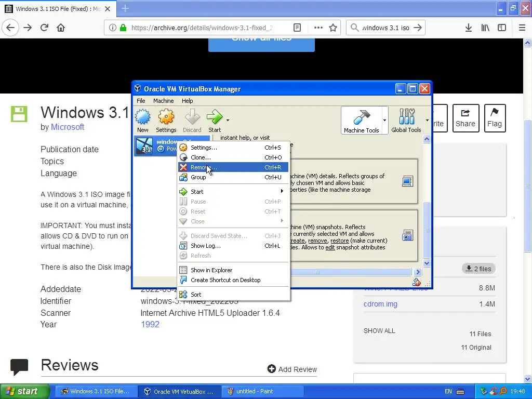This screenshot has width=532, height=399.
Task: Bookmark this page with the star icon
Action: pyautogui.click(x=333, y=28)
